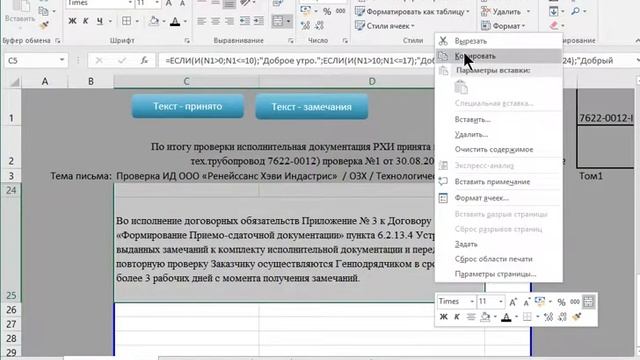Choose Вставить... in the context menu

click(x=499, y=120)
